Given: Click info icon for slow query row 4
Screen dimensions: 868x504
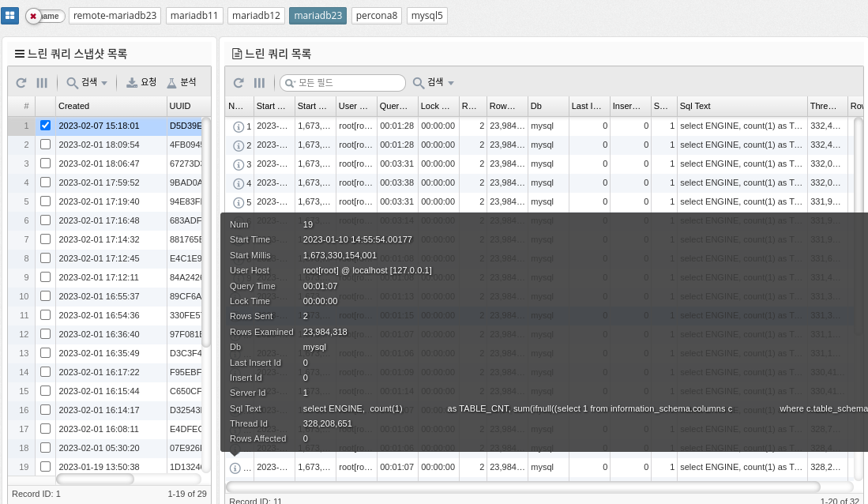Looking at the screenshot, I should pyautogui.click(x=238, y=183).
